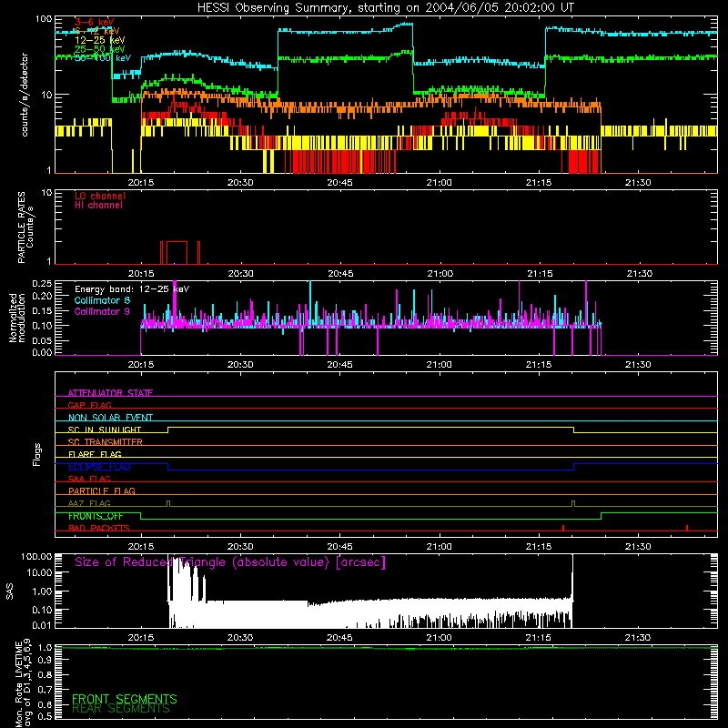Click the counts/s/detector axis label
728x728 pixels.
point(25,95)
